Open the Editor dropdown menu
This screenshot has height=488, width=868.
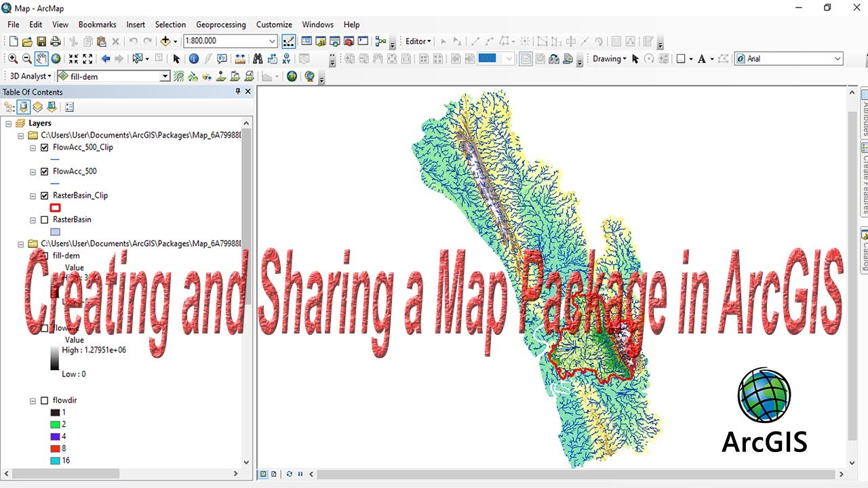click(x=418, y=41)
